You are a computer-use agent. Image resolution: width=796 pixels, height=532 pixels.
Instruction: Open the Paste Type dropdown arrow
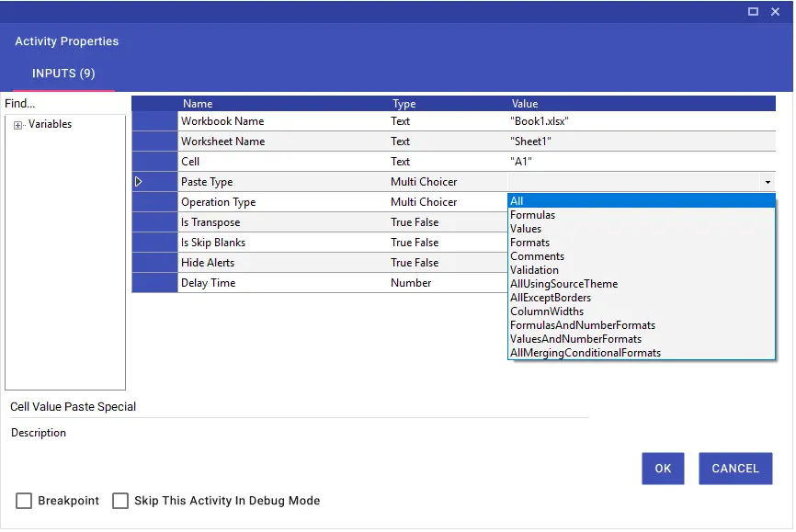[x=768, y=182]
